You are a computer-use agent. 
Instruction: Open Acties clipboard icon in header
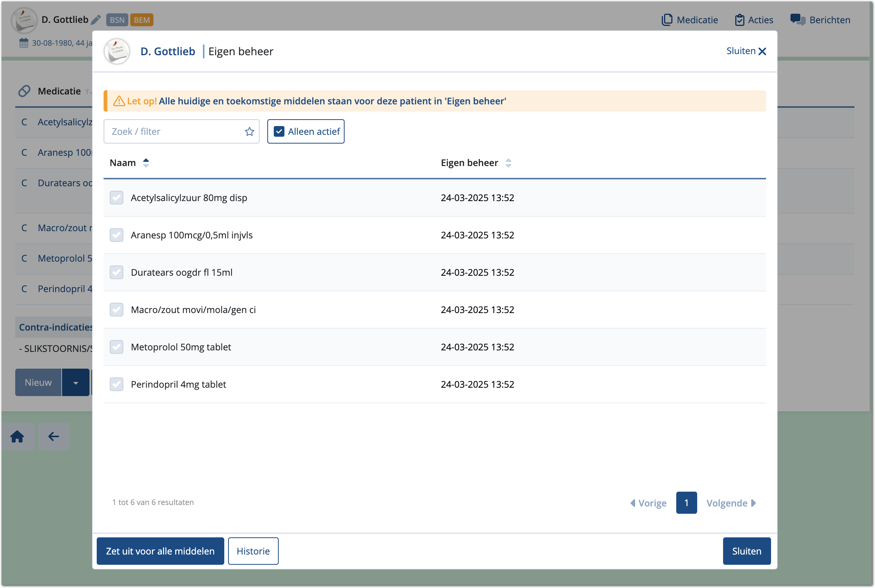[x=739, y=20]
